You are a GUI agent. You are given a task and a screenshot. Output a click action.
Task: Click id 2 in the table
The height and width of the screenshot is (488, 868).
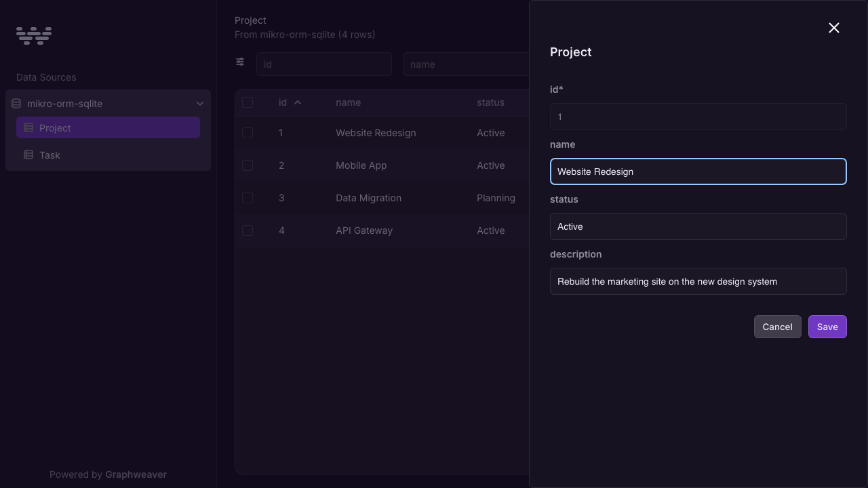[281, 165]
